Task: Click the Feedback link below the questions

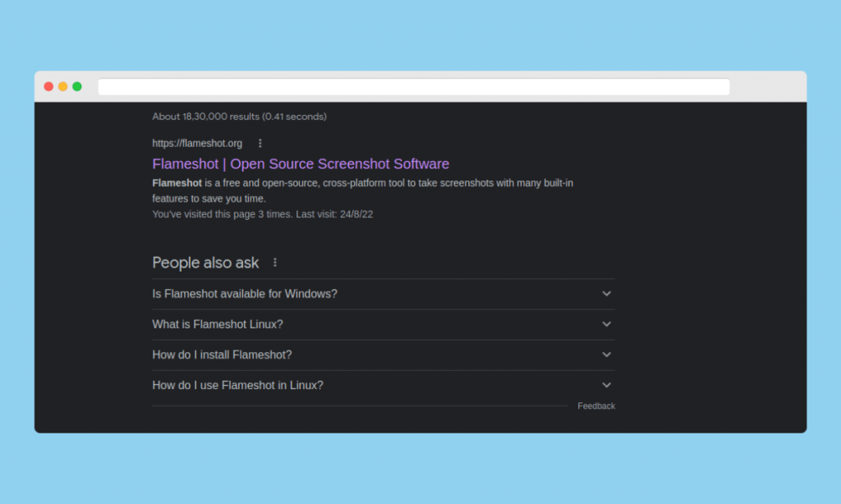Action: tap(596, 406)
